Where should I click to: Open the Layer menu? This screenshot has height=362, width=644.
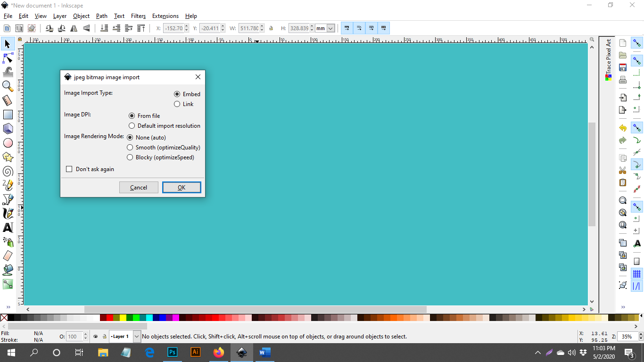[x=60, y=16]
